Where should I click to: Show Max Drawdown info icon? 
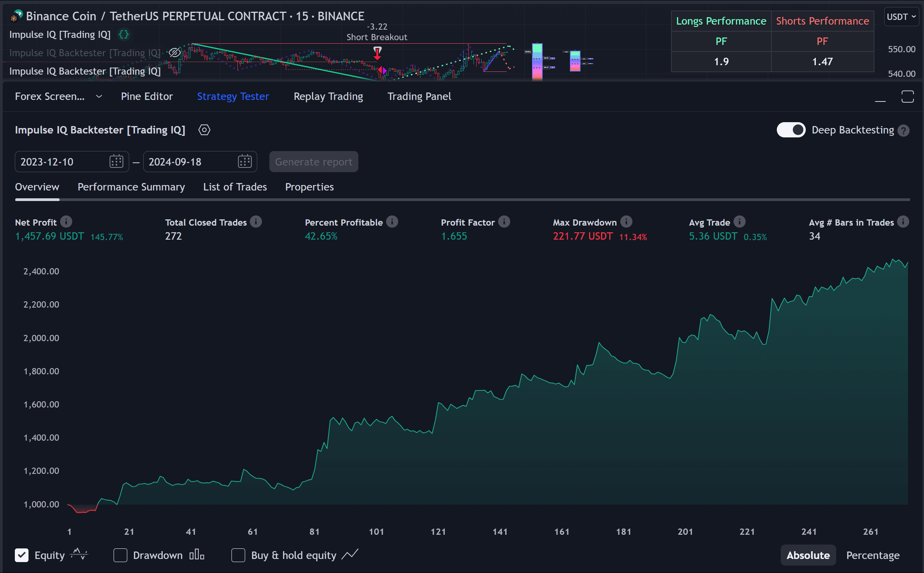[x=626, y=222]
